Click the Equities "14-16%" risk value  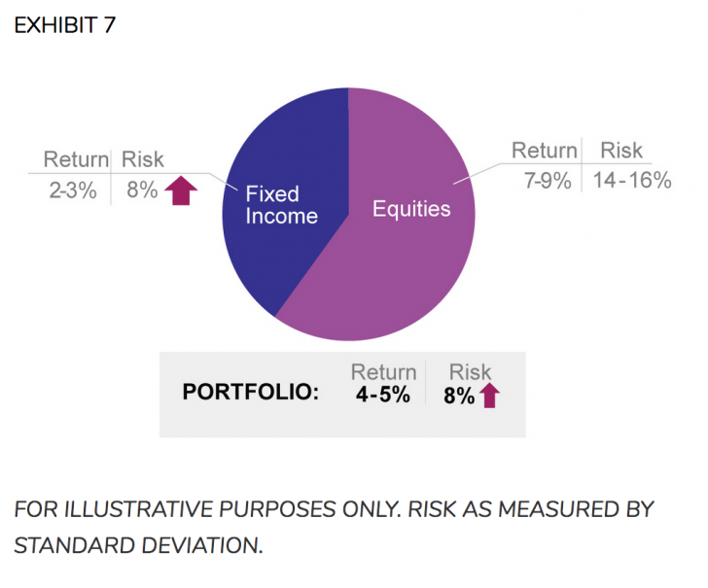click(x=631, y=181)
